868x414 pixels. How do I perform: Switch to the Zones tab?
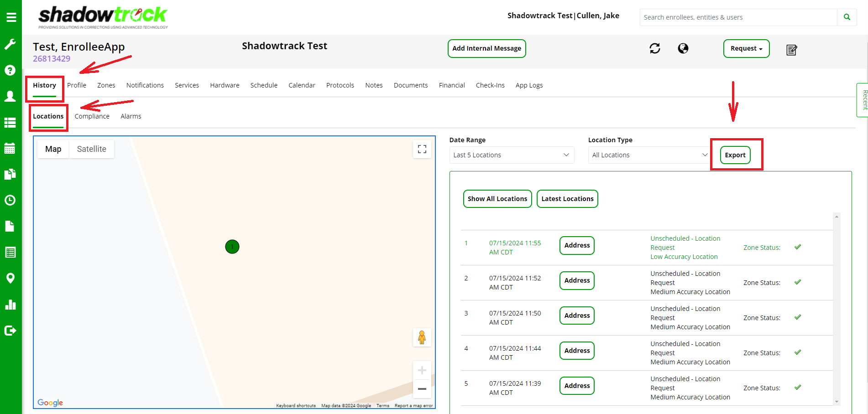(106, 85)
